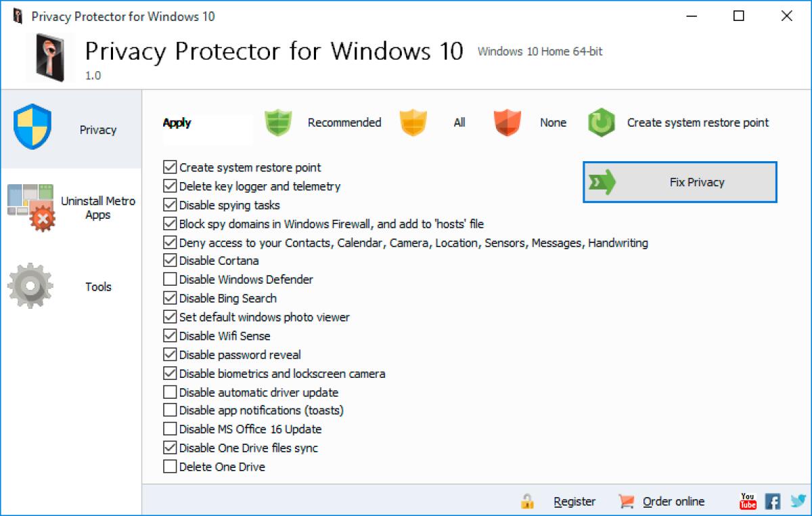Select the Recommended green shield preset icon
The width and height of the screenshot is (812, 516).
278,123
